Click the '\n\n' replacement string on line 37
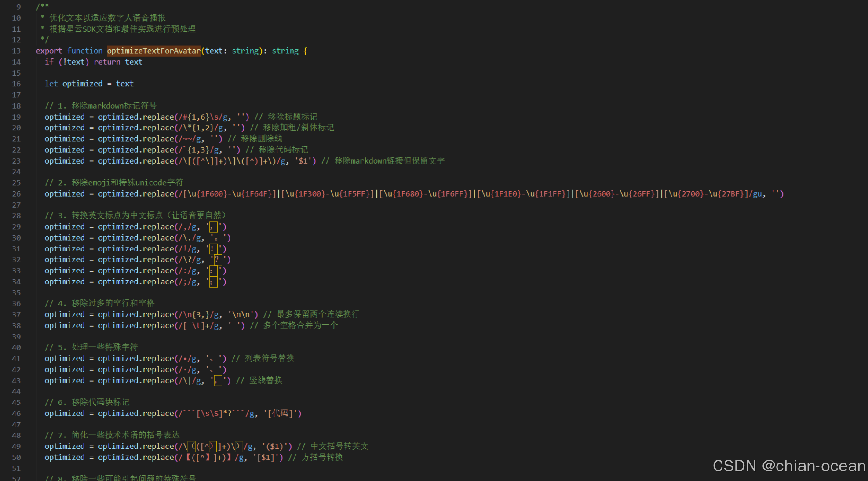The image size is (868, 481). click(241, 314)
